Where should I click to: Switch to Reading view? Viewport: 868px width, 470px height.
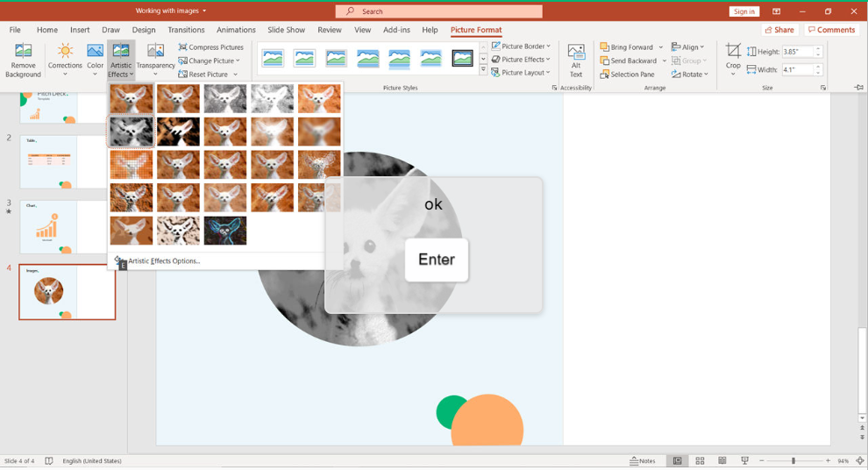(722, 460)
